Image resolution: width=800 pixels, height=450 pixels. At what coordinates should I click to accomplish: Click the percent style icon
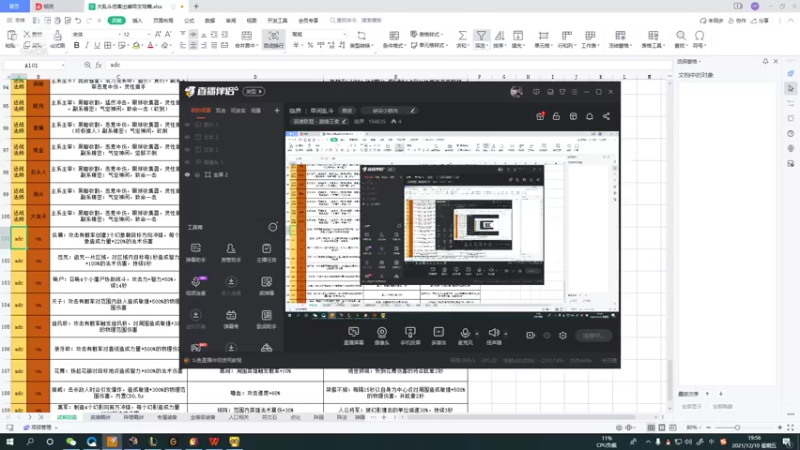pyautogui.click(x=310, y=45)
